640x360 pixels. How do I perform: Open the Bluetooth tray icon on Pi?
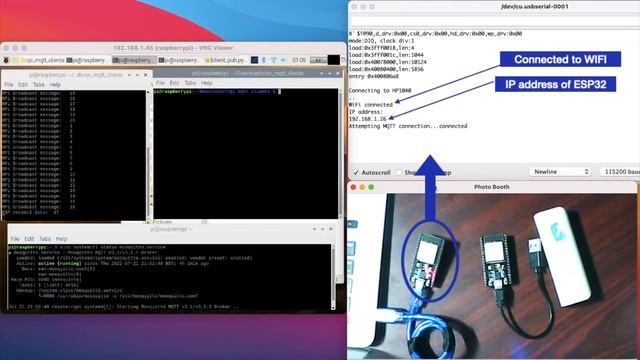[264, 60]
